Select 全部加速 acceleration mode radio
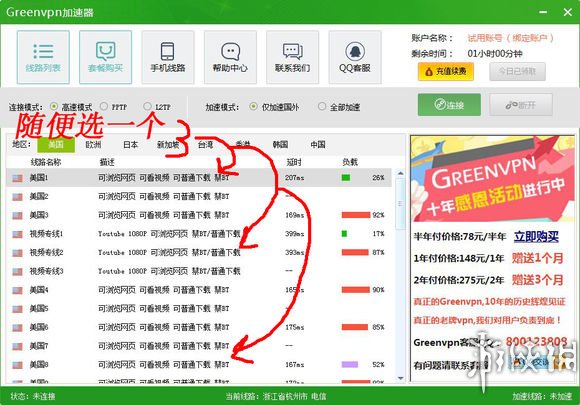 click(322, 107)
